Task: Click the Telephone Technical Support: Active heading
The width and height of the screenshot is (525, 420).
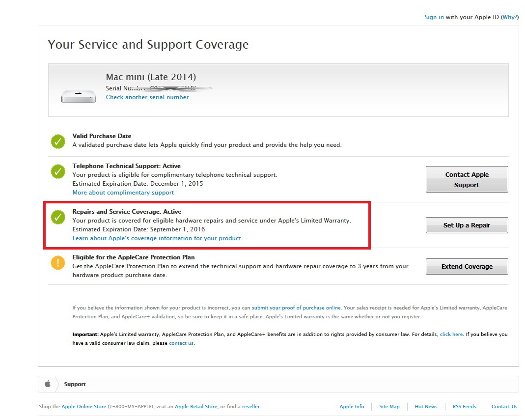Action: coord(127,166)
